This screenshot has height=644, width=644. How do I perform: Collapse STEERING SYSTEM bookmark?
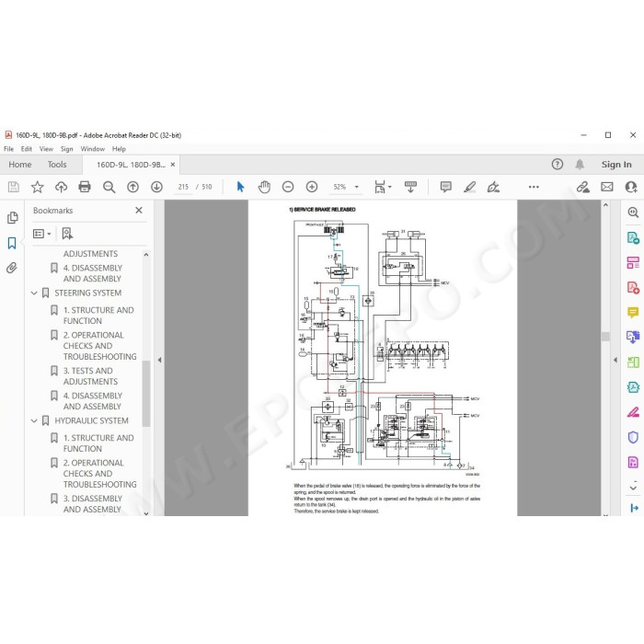(x=34, y=293)
